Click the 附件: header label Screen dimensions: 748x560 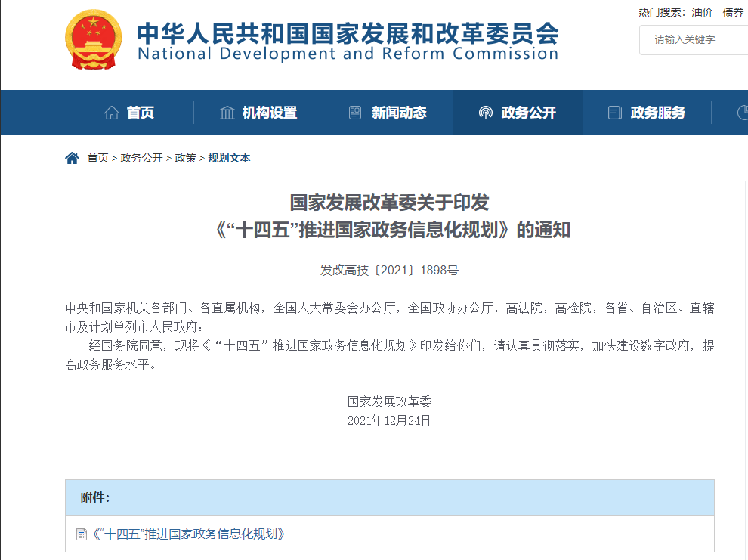(x=95, y=497)
